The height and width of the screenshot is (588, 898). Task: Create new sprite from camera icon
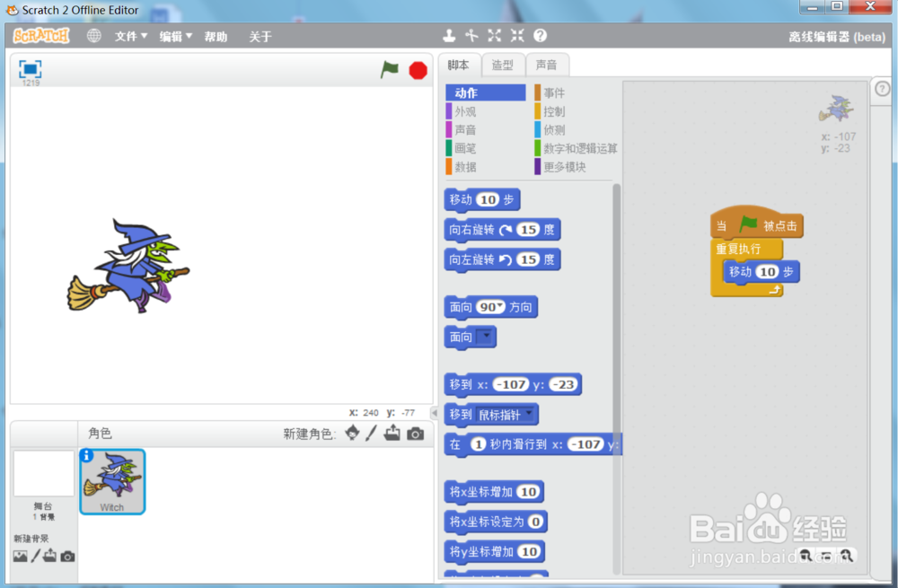[x=416, y=434]
